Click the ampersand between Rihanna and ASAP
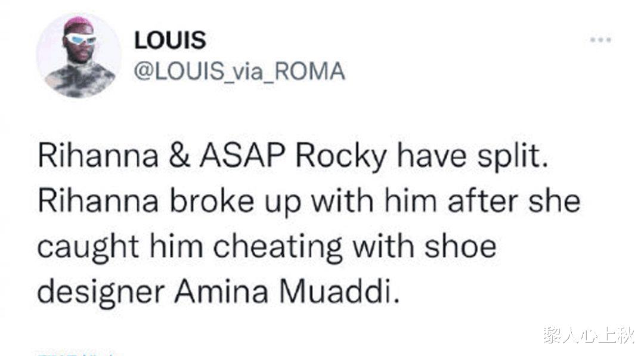The width and height of the screenshot is (644, 356). pyautogui.click(x=179, y=156)
